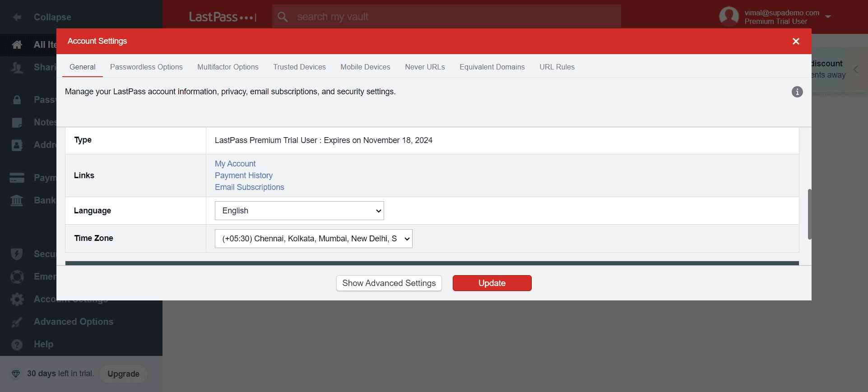
Task: Click the Language row label
Action: tap(93, 211)
